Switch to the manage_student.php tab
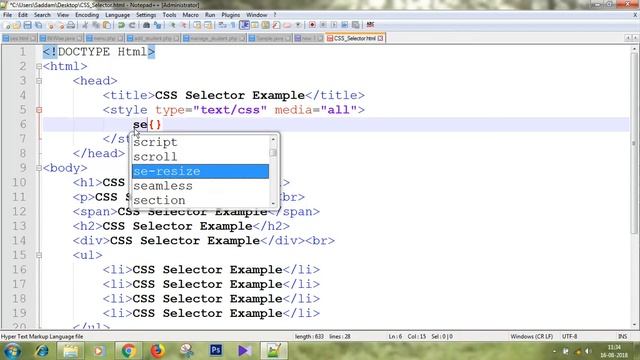The width and height of the screenshot is (640, 360). tap(213, 38)
